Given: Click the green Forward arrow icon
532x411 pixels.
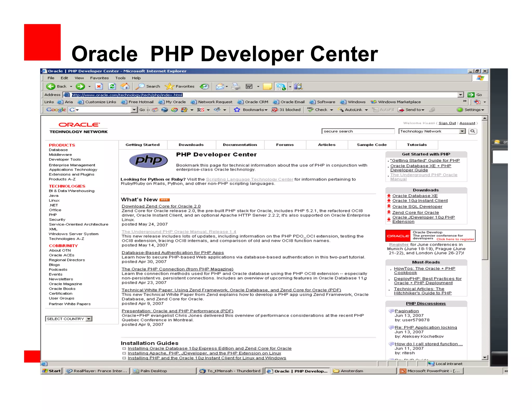Looking at the screenshot, I should (80, 86).
